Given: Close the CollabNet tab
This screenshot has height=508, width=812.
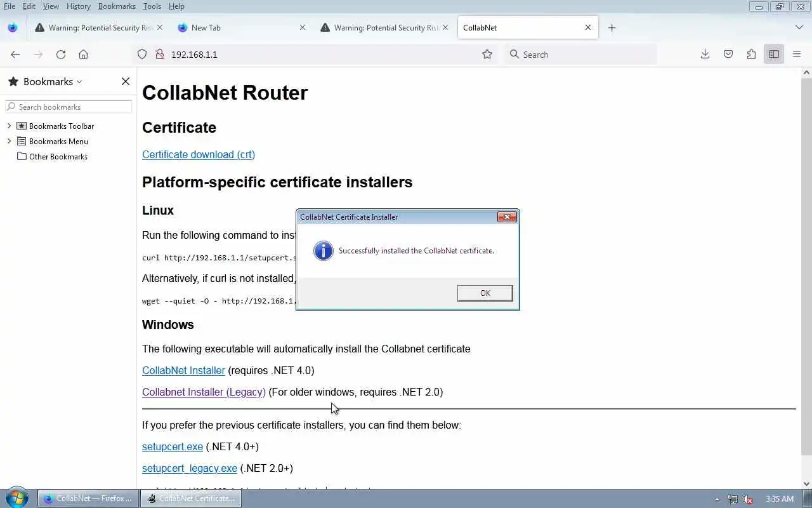Looking at the screenshot, I should tap(588, 27).
